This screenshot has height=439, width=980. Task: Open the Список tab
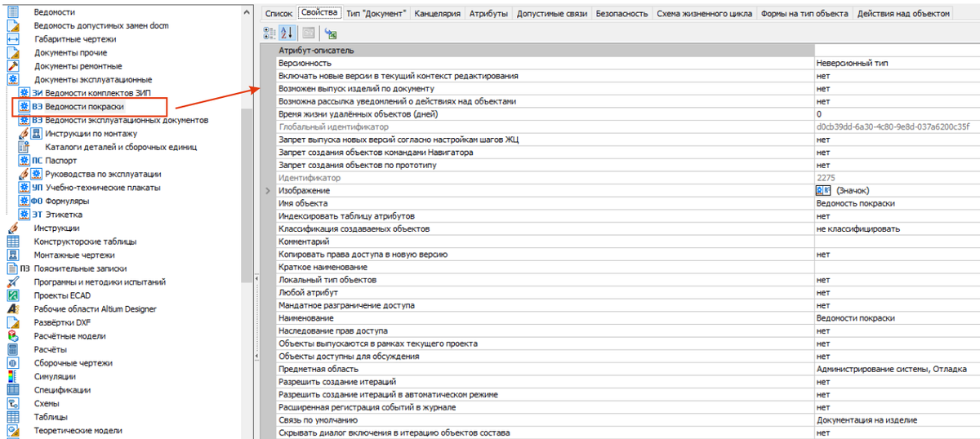278,13
